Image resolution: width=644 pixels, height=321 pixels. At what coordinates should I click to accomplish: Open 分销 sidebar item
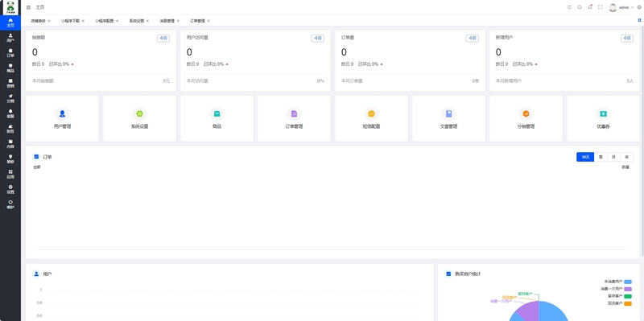coord(10,98)
